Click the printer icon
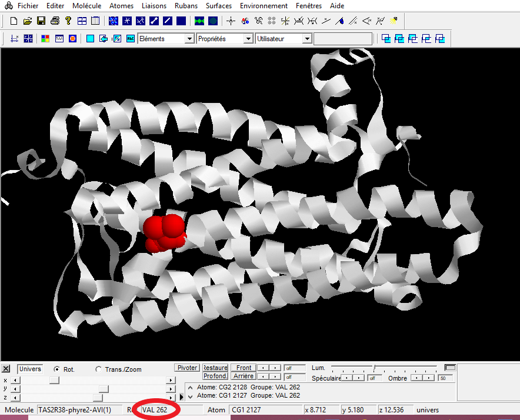This screenshot has width=520, height=420. (55, 21)
